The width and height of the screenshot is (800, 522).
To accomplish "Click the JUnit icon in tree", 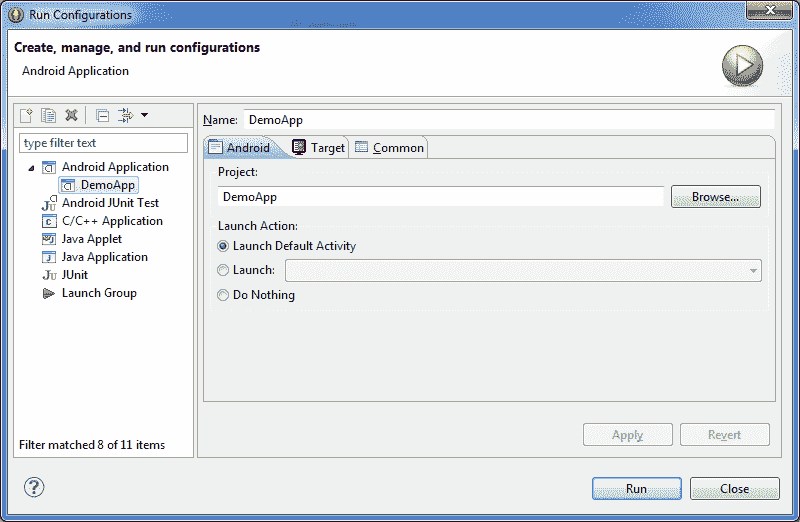I will click(x=49, y=276).
